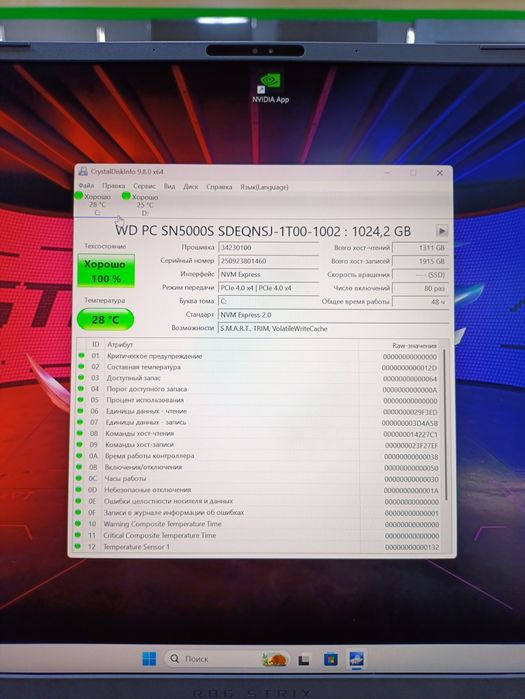Select the D: disk tab showing 25 °C
Screen dimensions: 525x699
pos(142,205)
